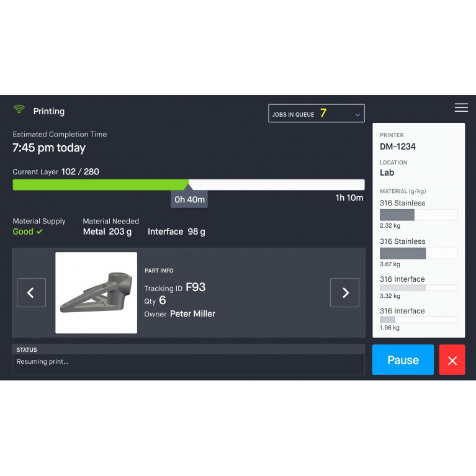Select the 0h 40m elapsed time marker

[x=189, y=199]
